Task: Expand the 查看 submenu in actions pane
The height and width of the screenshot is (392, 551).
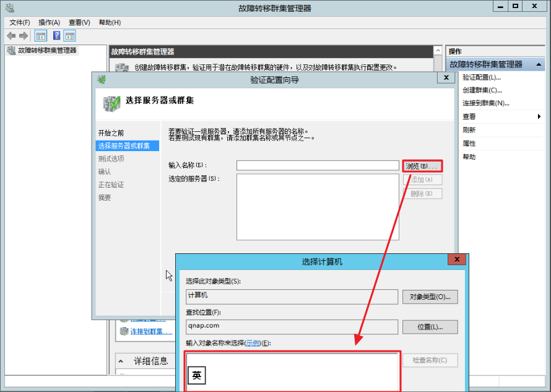Action: (x=501, y=116)
